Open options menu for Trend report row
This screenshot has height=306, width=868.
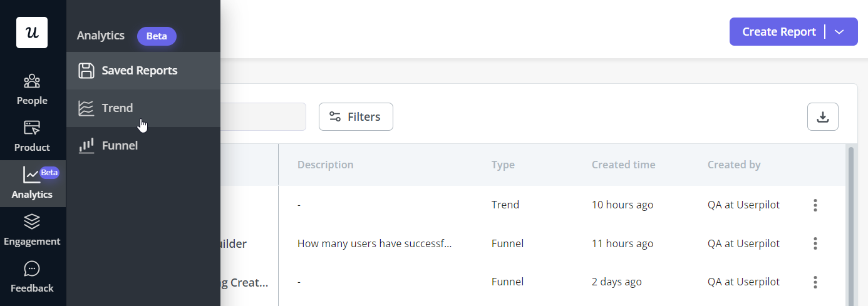pos(815,205)
